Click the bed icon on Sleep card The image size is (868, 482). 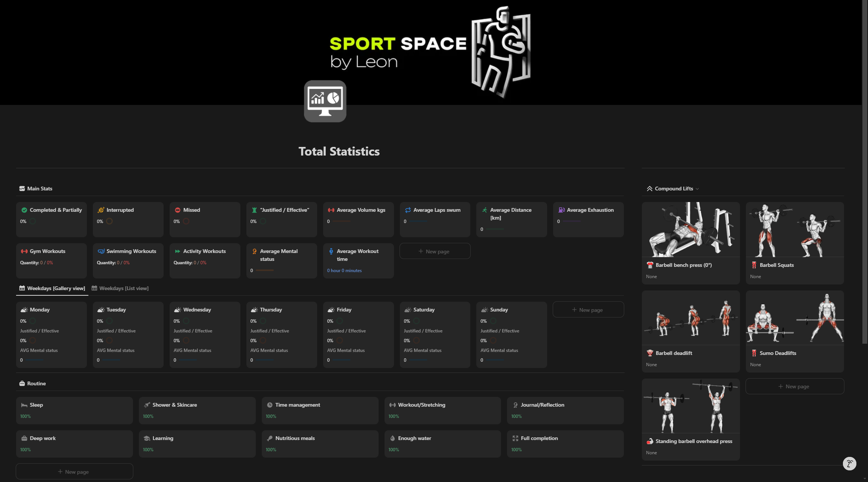24,405
